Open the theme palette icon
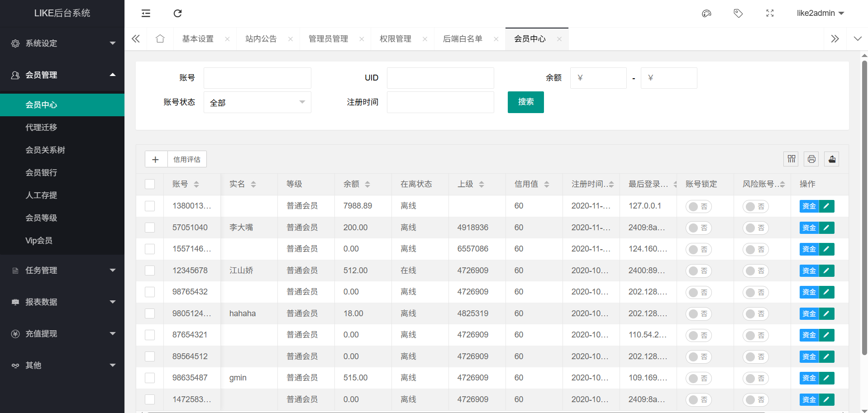 pyautogui.click(x=706, y=13)
